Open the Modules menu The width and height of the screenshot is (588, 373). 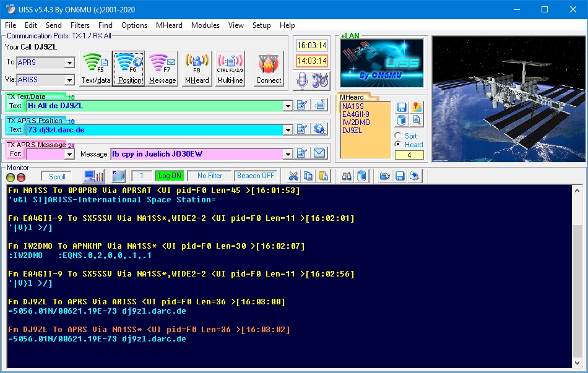(205, 25)
